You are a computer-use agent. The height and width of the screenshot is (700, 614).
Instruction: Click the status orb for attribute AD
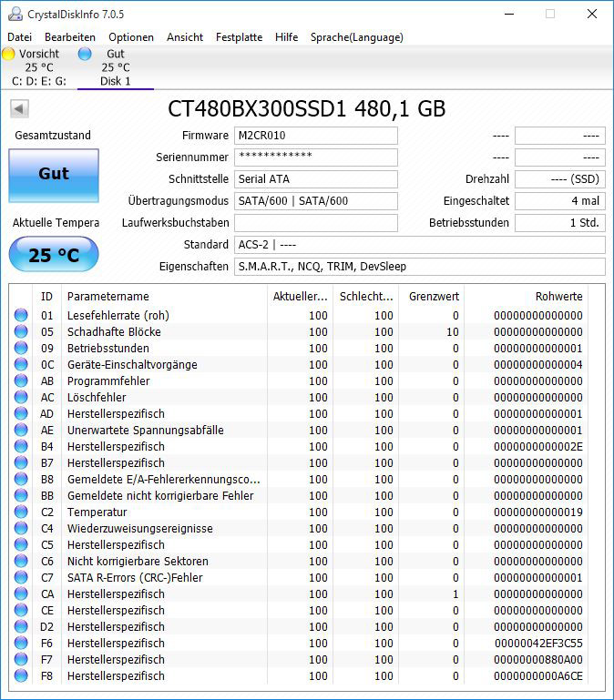point(21,413)
